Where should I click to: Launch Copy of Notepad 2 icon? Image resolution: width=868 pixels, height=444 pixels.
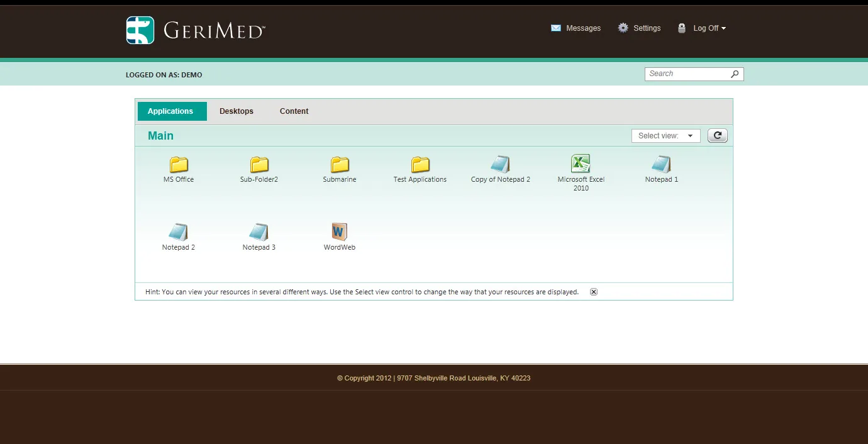(501, 164)
